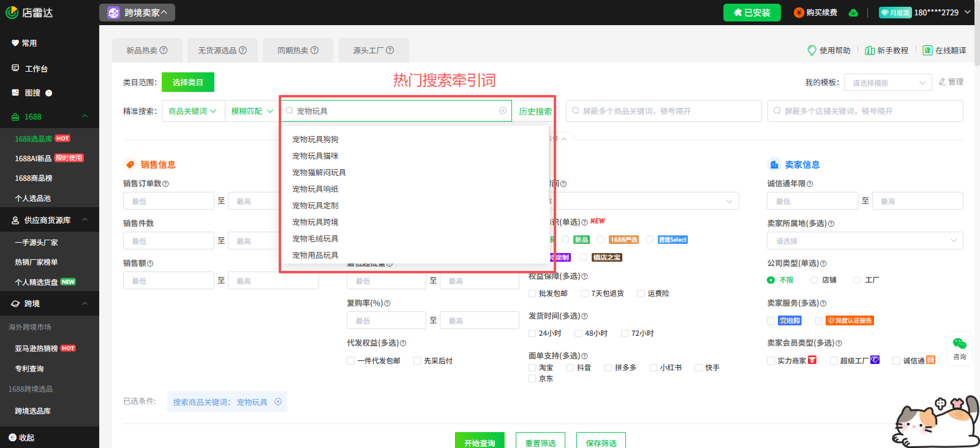
Task: Collapse the 1688 sidebar section
Action: (x=85, y=116)
